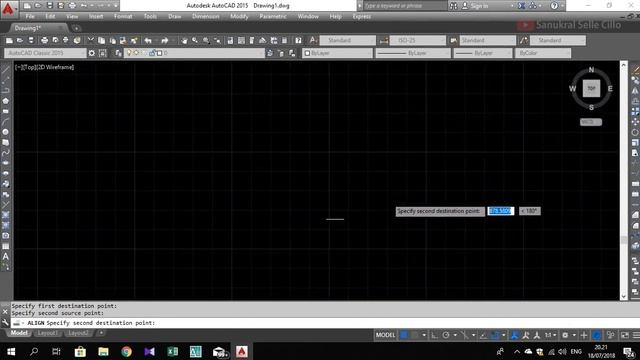Screen dimensions: 640x360
Task: Click the Sign In button
Action: coord(476,6)
